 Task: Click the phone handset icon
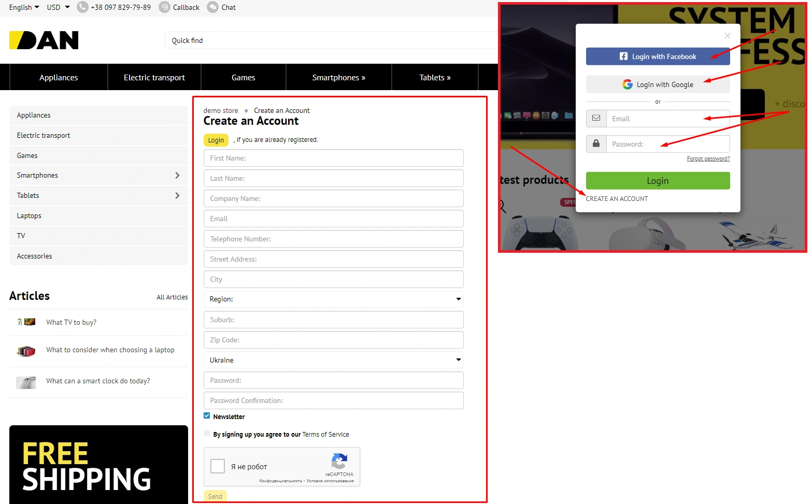pyautogui.click(x=82, y=7)
